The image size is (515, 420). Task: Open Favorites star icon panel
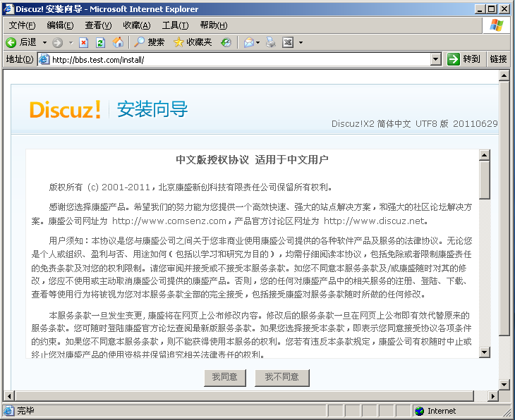pos(178,42)
